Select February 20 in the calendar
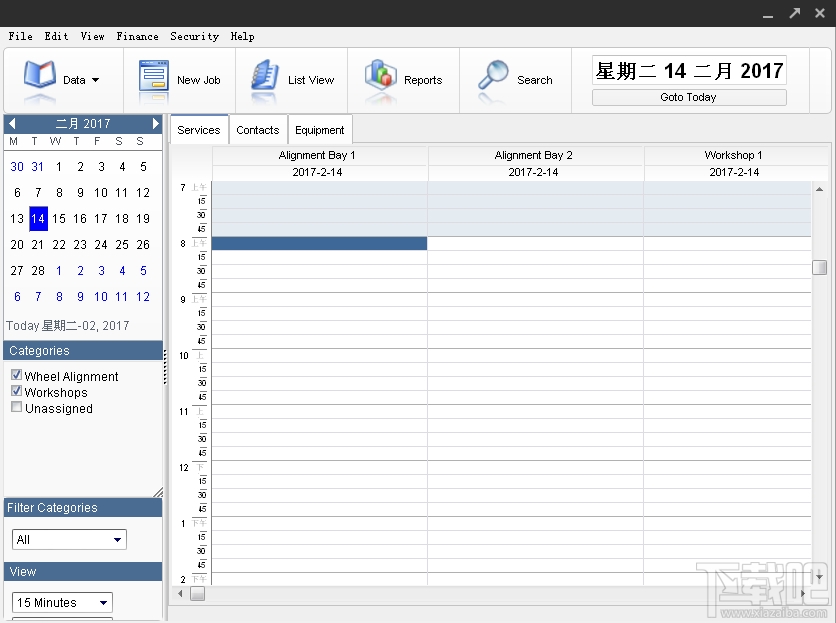 17,245
